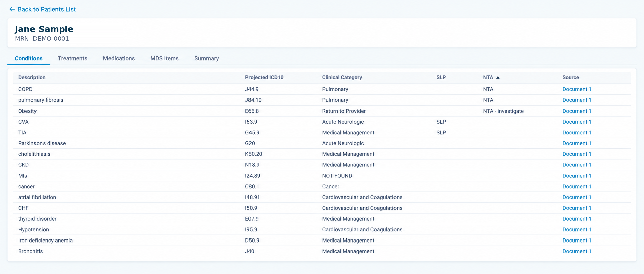The width and height of the screenshot is (644, 274).
Task: Click the back arrow icon
Action: pos(12,9)
